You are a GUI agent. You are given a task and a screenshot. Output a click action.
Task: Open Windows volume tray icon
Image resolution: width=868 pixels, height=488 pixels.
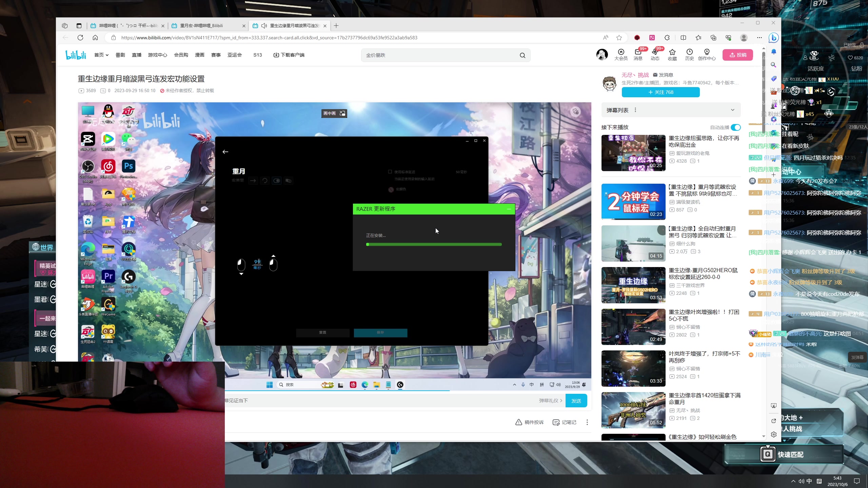[802, 481]
